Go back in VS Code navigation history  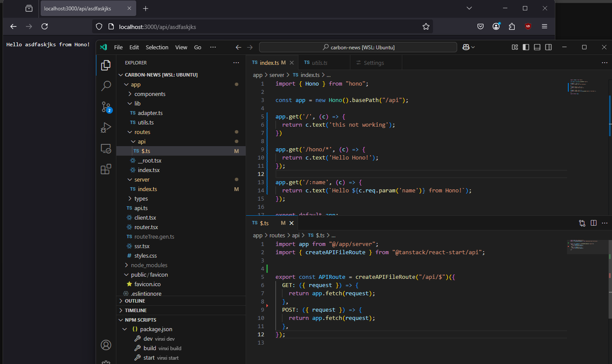click(238, 47)
